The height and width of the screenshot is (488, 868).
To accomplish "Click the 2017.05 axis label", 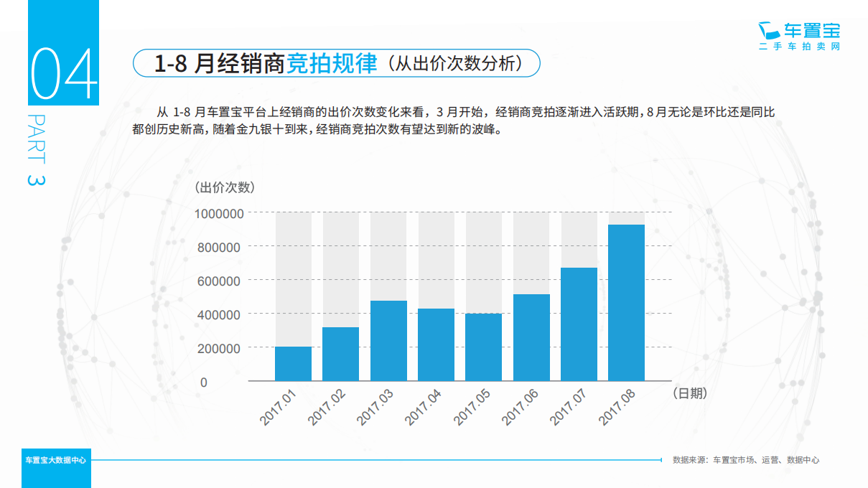I will tap(472, 405).
